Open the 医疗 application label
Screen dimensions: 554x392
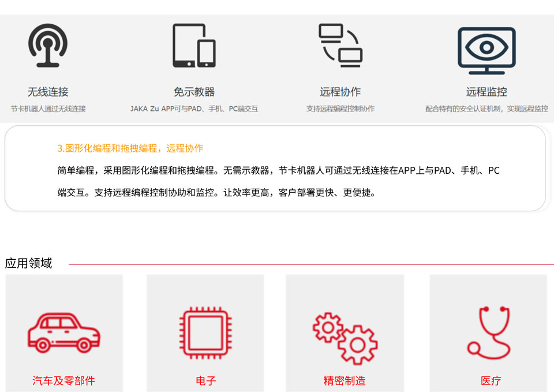pyautogui.click(x=491, y=380)
